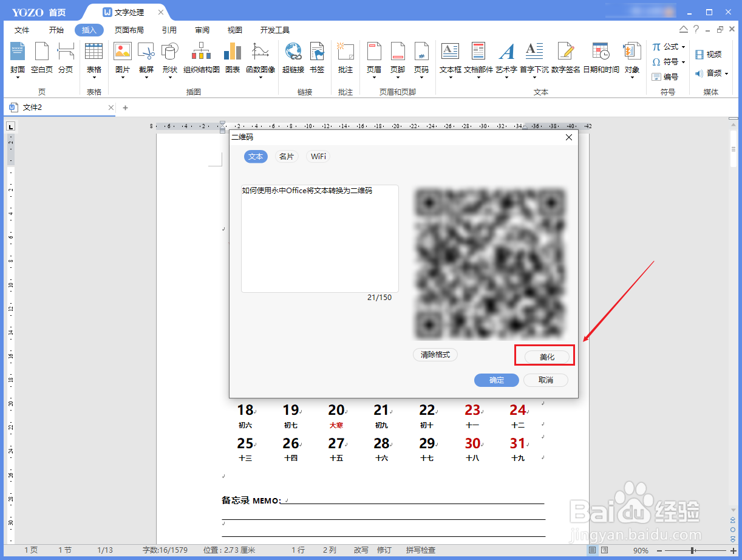Viewport: 742px width, 560px height.
Task: Switch to the 开发工具 ribbon tab
Action: (275, 30)
